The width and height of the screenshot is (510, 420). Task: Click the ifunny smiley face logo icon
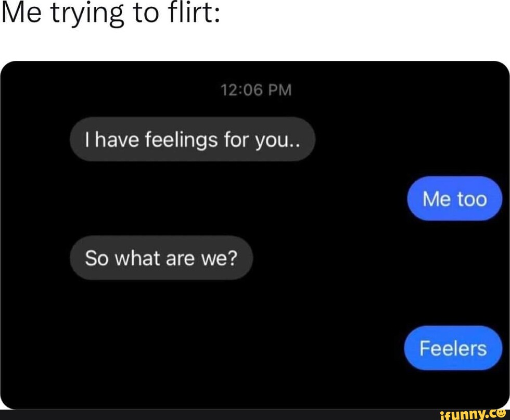tap(502, 413)
